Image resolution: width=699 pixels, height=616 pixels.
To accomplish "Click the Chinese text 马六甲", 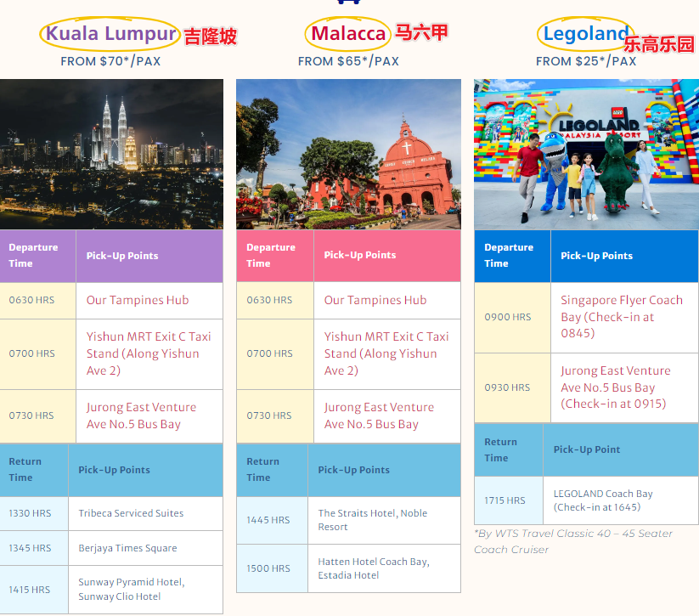I will pyautogui.click(x=421, y=32).
